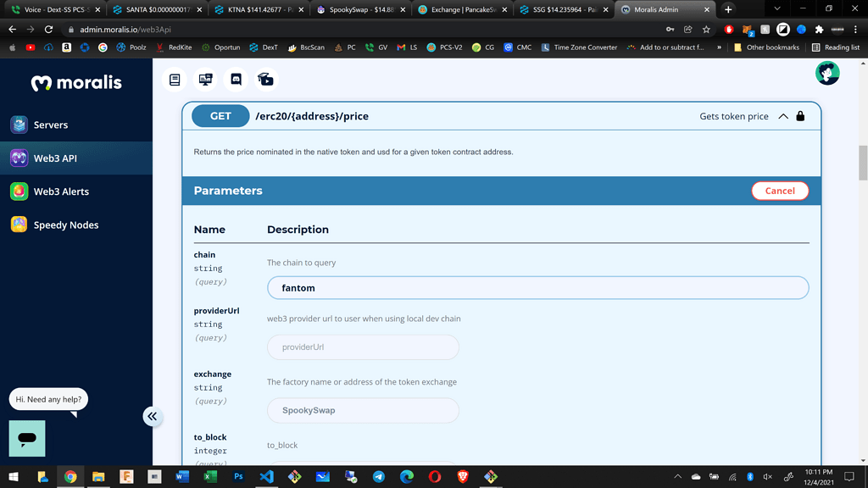
Task: Bookmark this page with star icon
Action: point(706,30)
